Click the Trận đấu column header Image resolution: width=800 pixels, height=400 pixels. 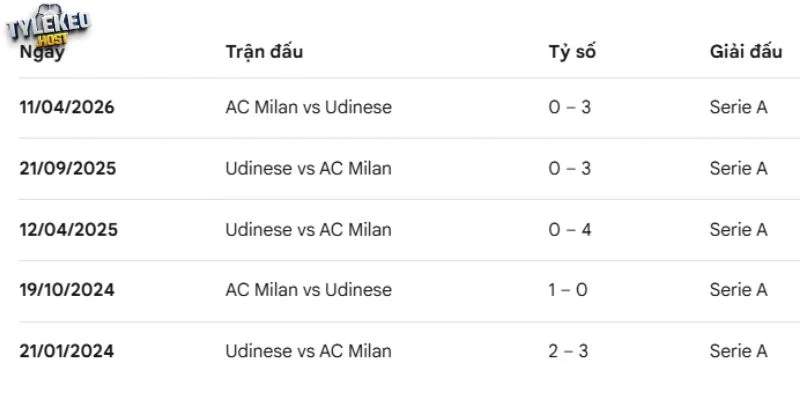tap(264, 52)
